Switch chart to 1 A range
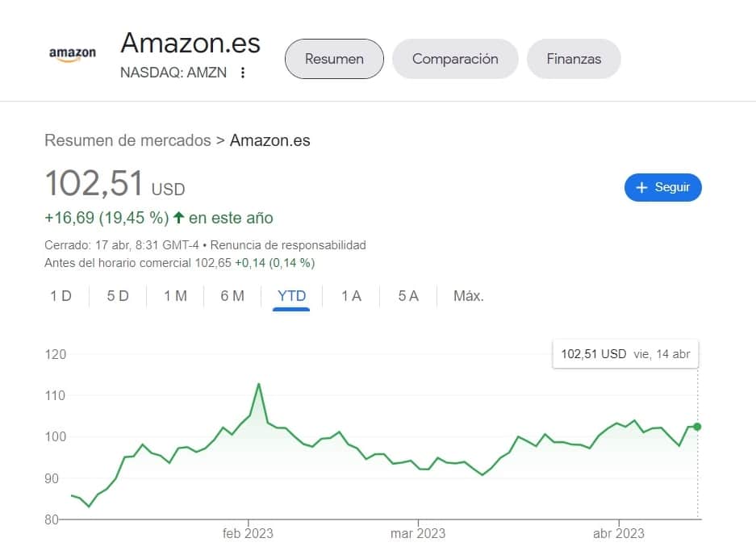The width and height of the screenshot is (756, 559). pyautogui.click(x=351, y=296)
